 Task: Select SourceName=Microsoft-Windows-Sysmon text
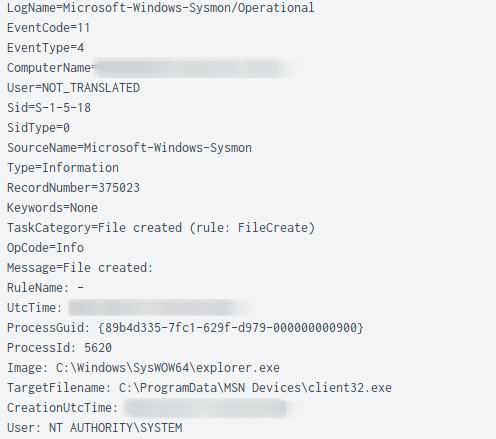point(129,148)
